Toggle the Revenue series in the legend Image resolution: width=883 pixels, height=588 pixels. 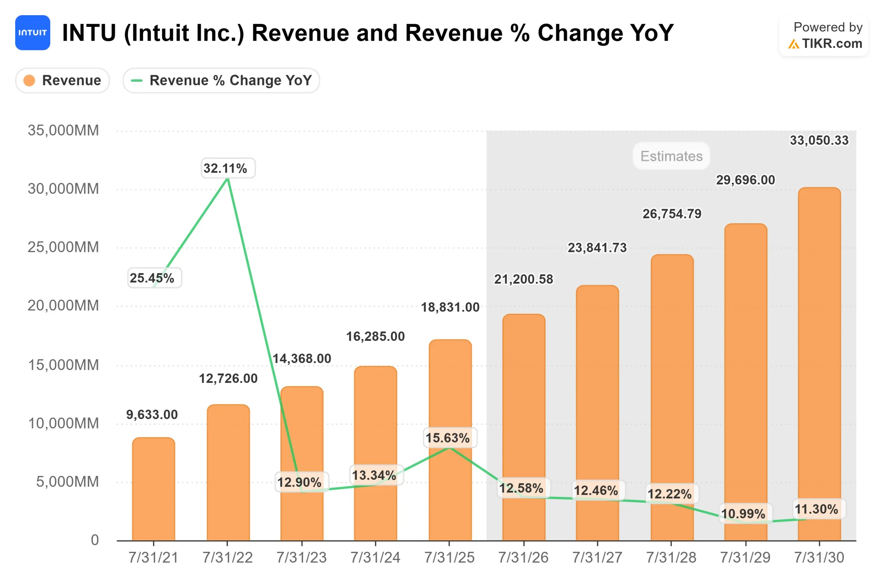click(62, 80)
